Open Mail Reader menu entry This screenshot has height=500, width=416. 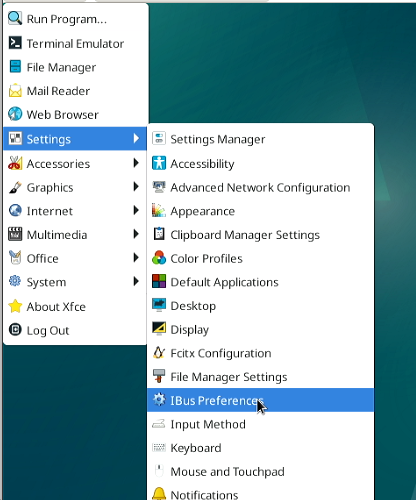pos(75,91)
